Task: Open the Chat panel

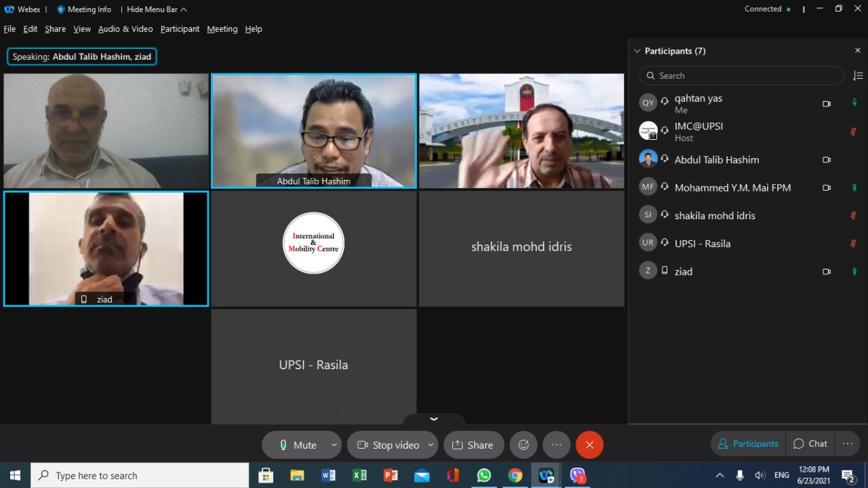Action: 810,444
